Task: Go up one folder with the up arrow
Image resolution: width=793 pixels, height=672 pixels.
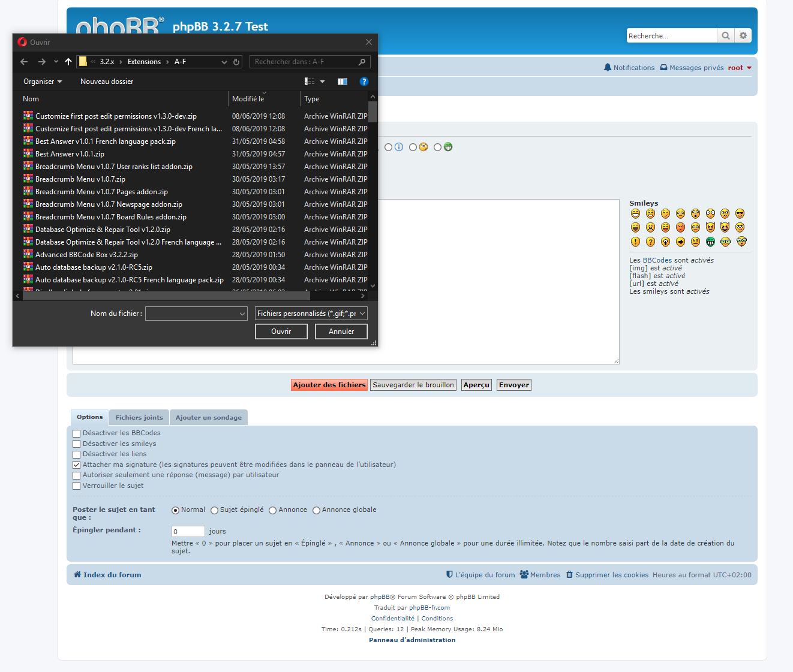Action: 68,62
